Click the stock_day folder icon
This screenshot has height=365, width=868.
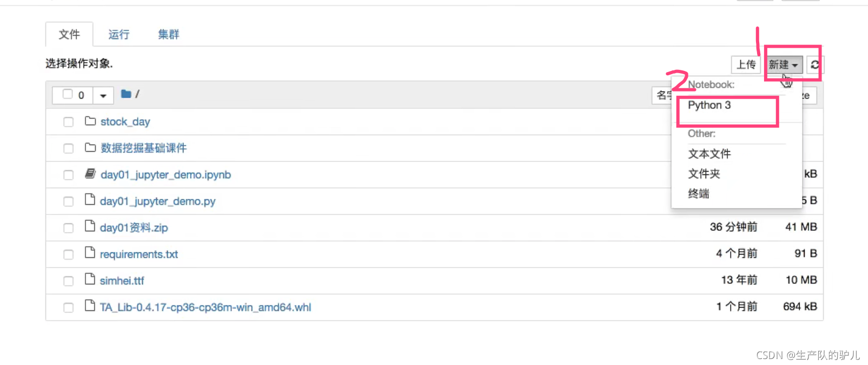90,121
